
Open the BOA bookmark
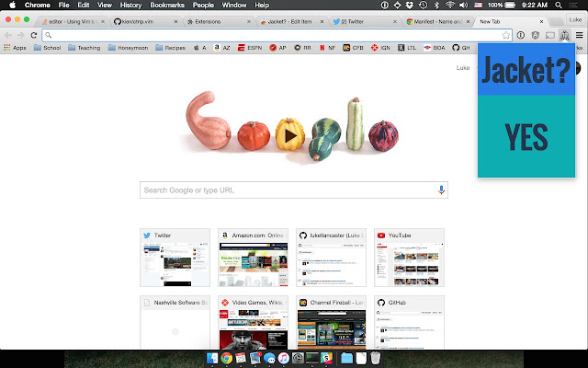[434, 48]
